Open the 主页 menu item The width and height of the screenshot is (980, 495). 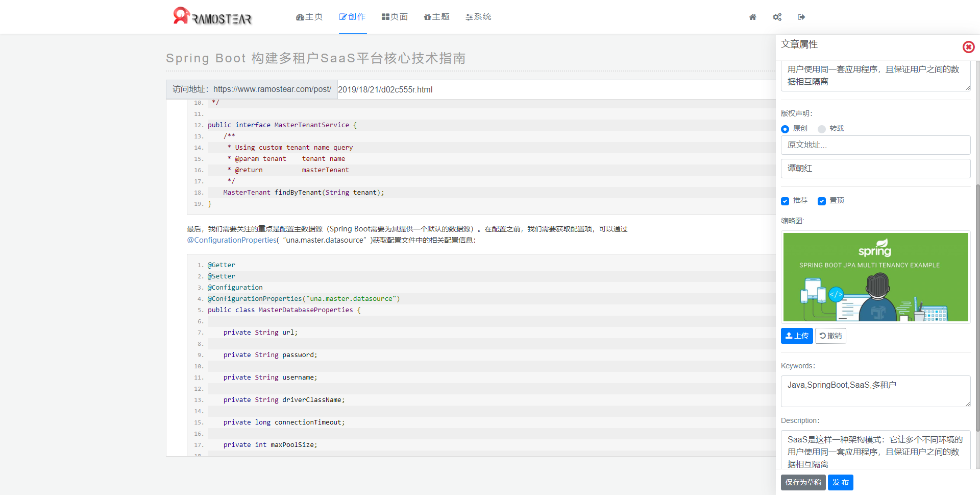pyautogui.click(x=309, y=17)
